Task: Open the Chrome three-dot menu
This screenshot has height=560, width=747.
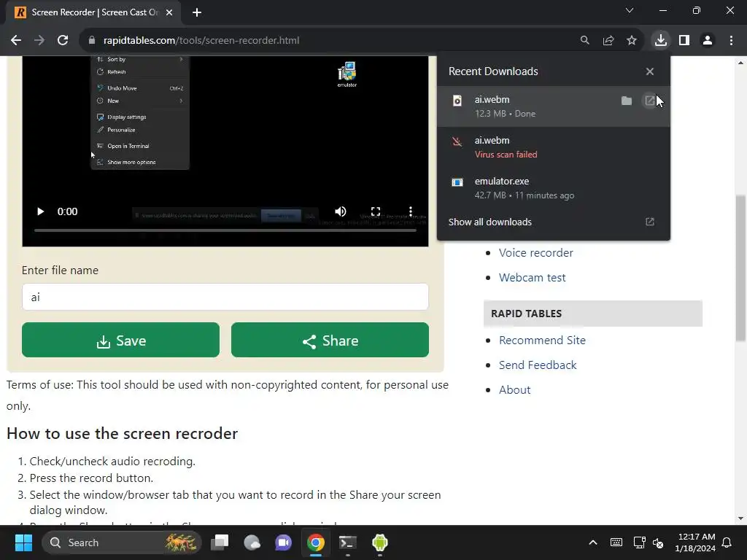Action: (731, 41)
